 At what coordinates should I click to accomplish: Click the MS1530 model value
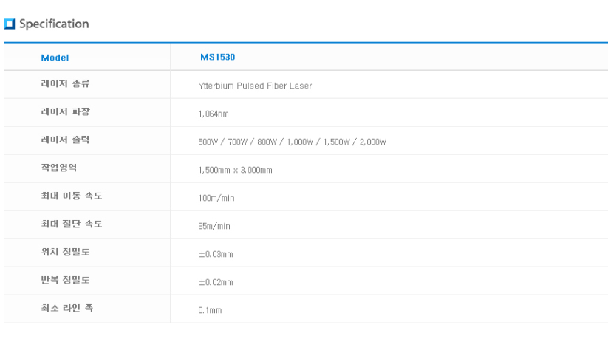[217, 57]
